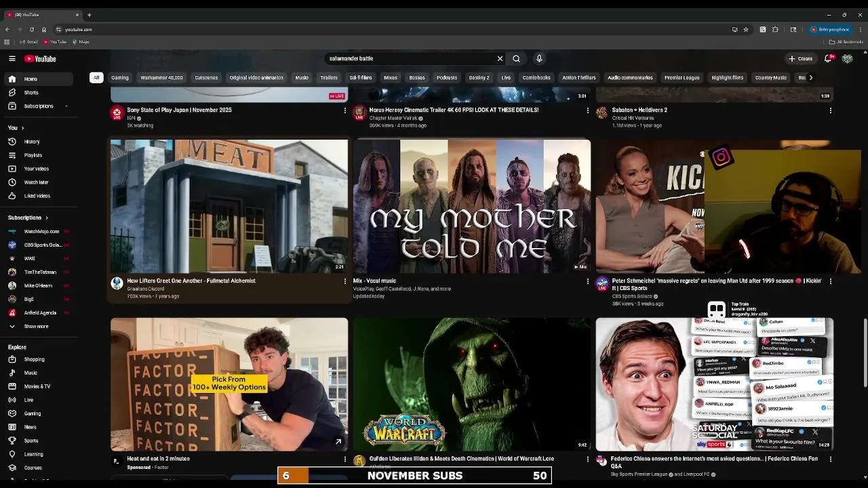Viewport: 868px width, 488px height.
Task: Open Learning in Explore
Action: point(37,454)
